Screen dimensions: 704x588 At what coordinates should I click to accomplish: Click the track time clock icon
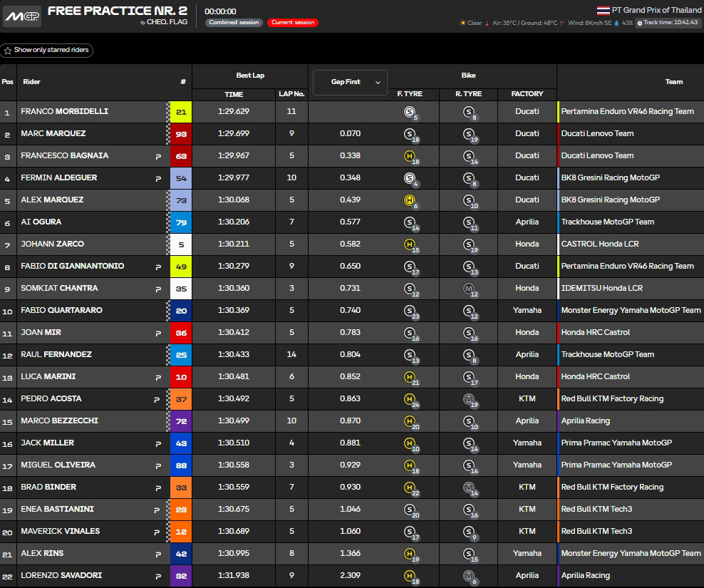(x=639, y=23)
